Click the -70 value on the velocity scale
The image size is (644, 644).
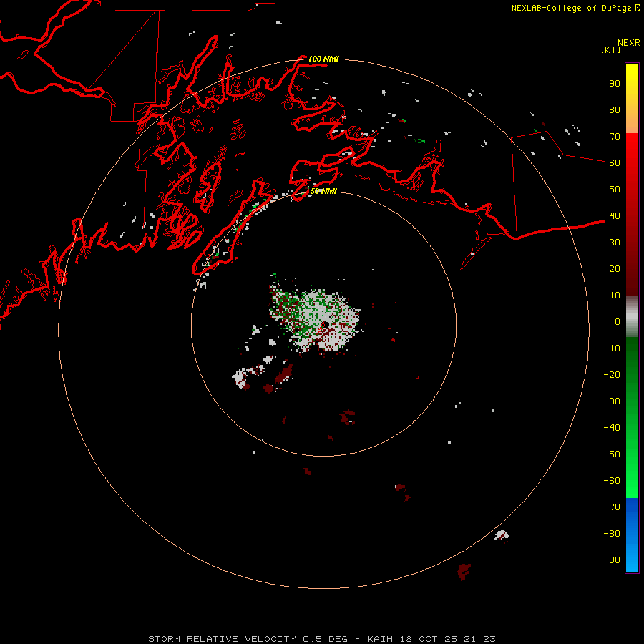pos(612,507)
